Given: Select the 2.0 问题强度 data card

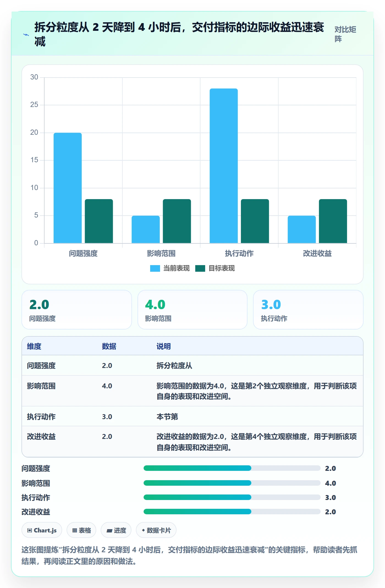Looking at the screenshot, I should tap(77, 310).
